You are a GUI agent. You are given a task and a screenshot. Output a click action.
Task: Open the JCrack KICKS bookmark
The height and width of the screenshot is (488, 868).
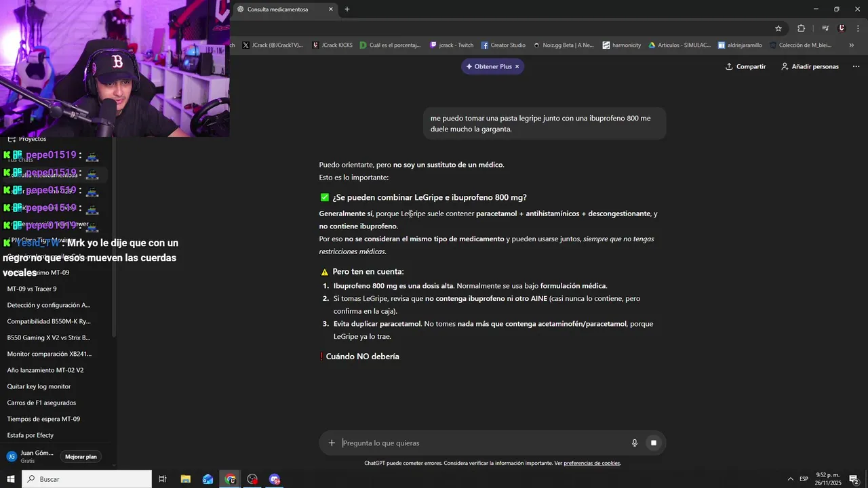(332, 45)
